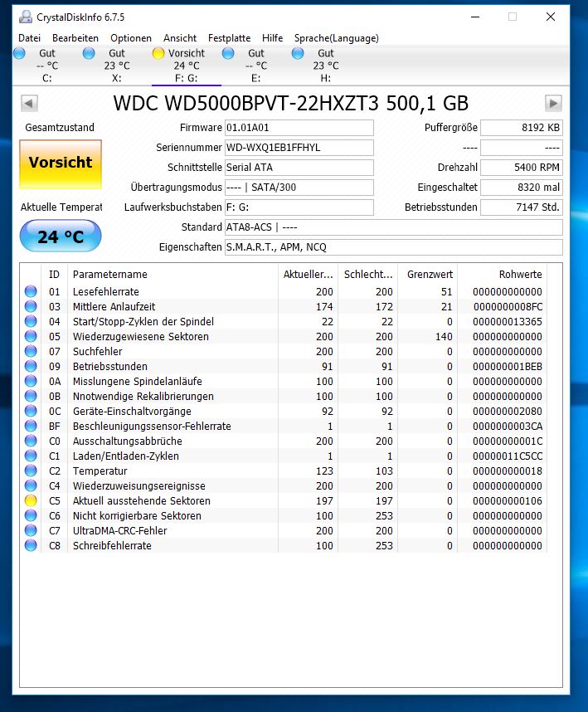Click the Parametername column header

[x=173, y=275]
